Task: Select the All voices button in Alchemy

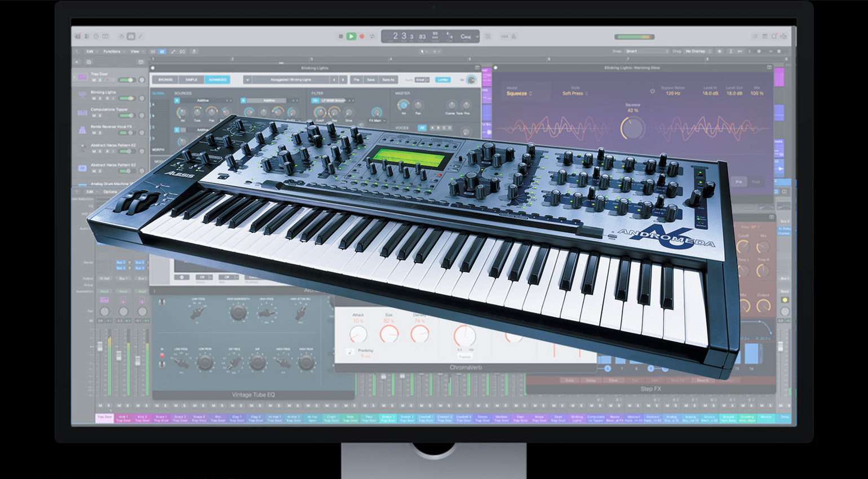Action: [x=422, y=128]
